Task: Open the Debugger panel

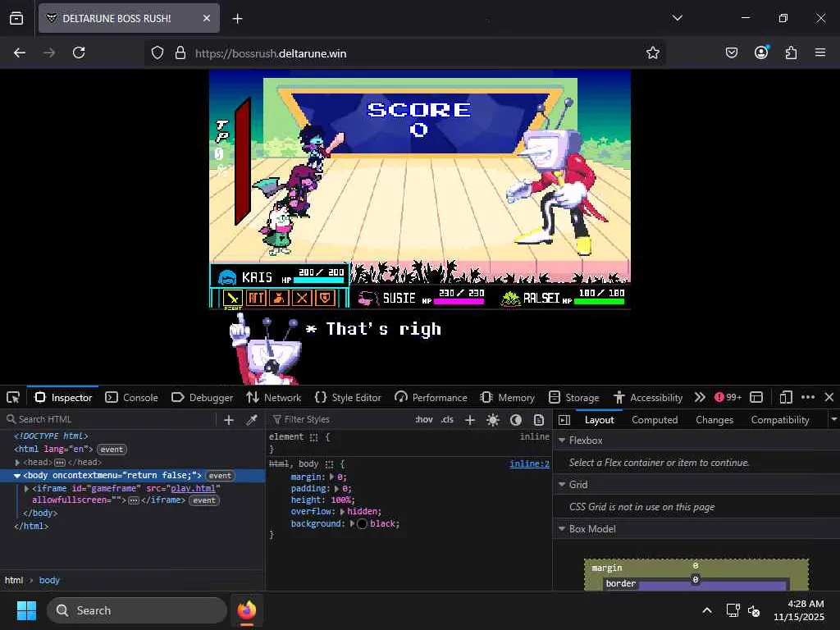Action: click(203, 398)
